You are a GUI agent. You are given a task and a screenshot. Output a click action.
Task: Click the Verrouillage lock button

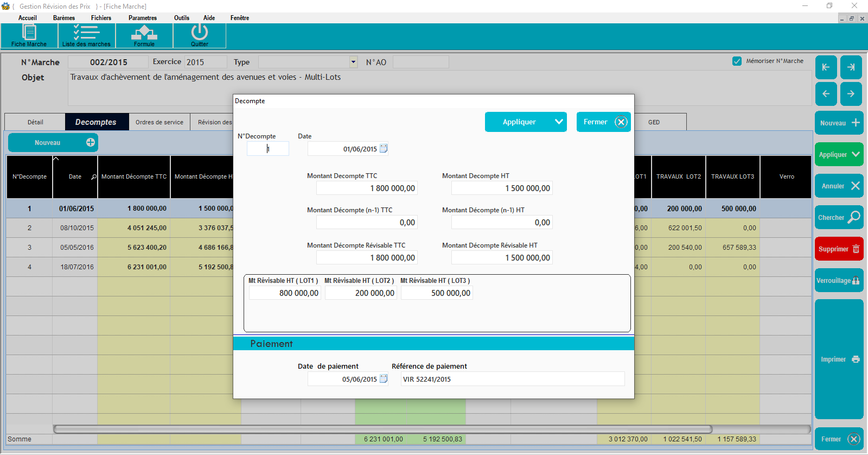tap(839, 281)
